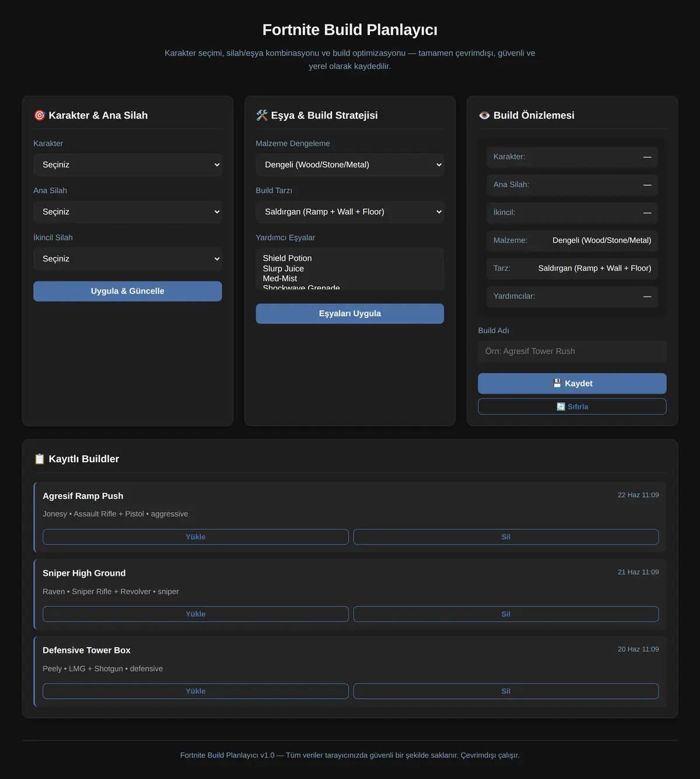Click the date 21 Haz 11:09

tap(638, 572)
